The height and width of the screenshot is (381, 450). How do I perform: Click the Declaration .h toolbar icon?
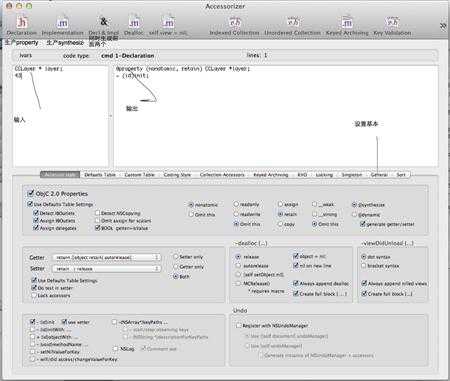coord(21,23)
